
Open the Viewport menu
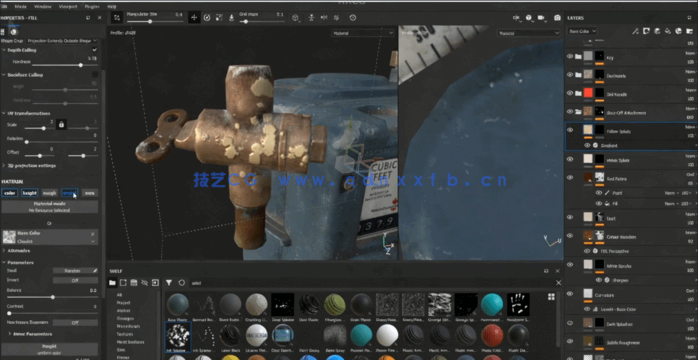click(68, 7)
